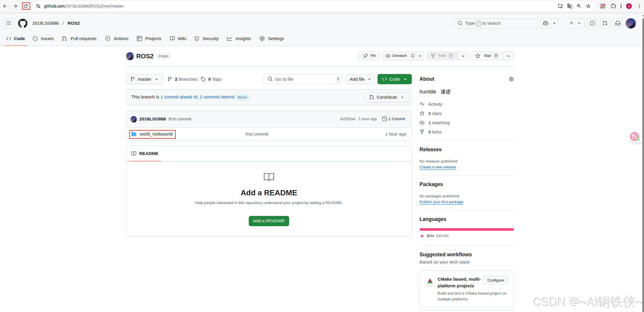Open GitHub Copilot chat icon
Image resolution: width=644 pixels, height=312 pixels.
click(545, 23)
